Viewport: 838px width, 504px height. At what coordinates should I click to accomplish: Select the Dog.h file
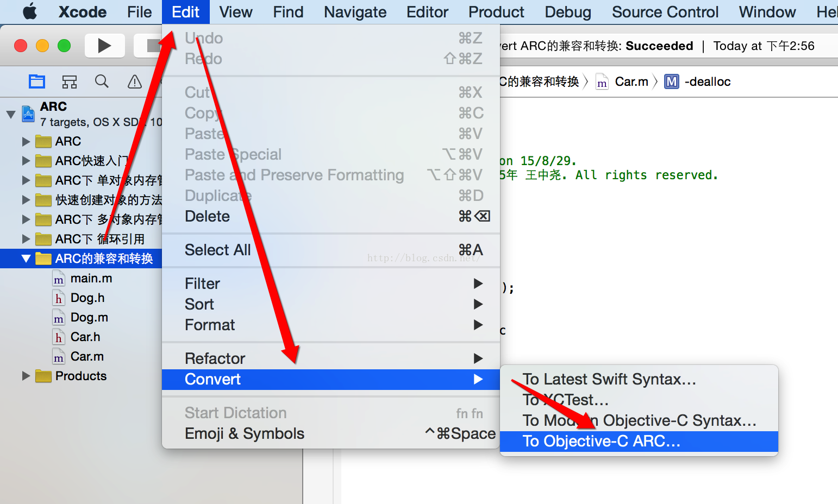(87, 298)
